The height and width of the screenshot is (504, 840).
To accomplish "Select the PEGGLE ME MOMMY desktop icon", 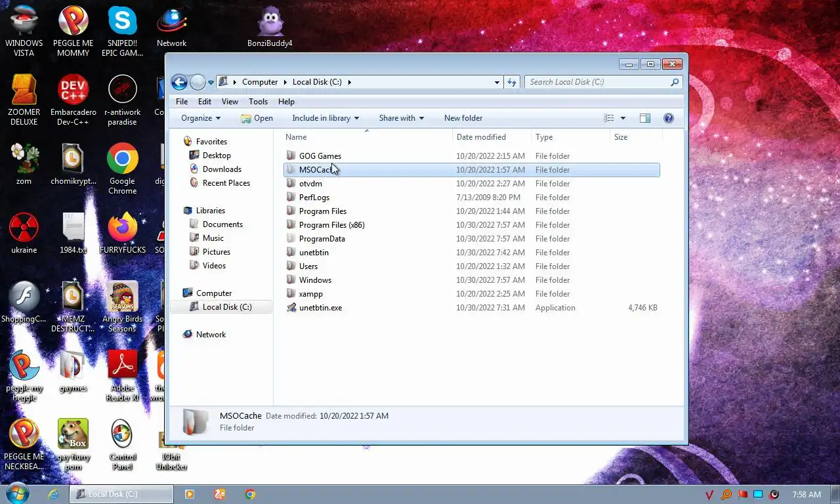I will (x=73, y=30).
